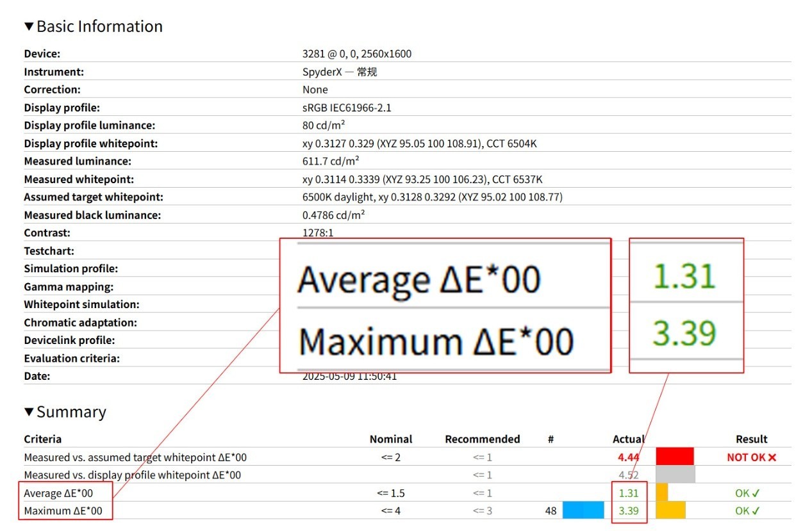Click the measured luminance 611.7 cd/m² value
This screenshot has width=812, height=531.
[x=331, y=161]
